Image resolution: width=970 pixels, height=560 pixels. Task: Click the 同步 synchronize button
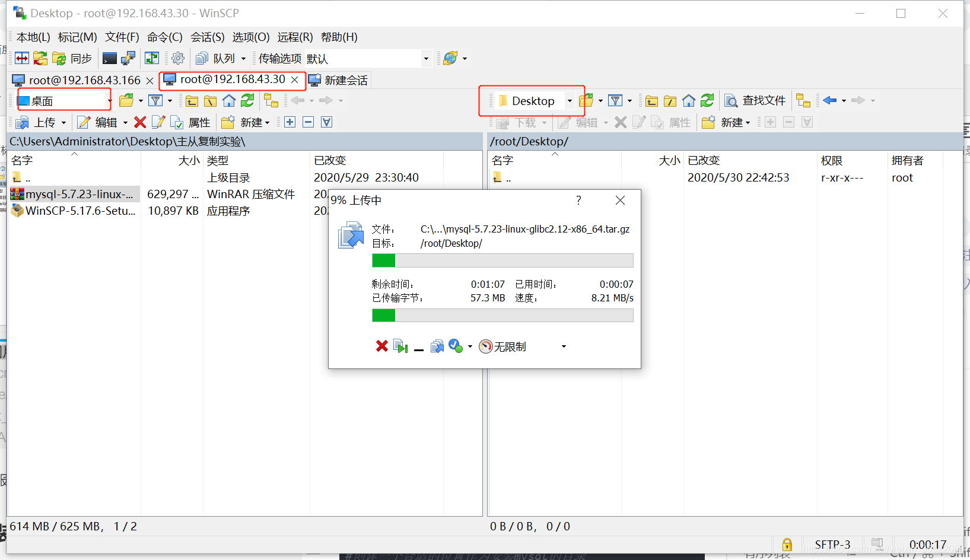(72, 58)
